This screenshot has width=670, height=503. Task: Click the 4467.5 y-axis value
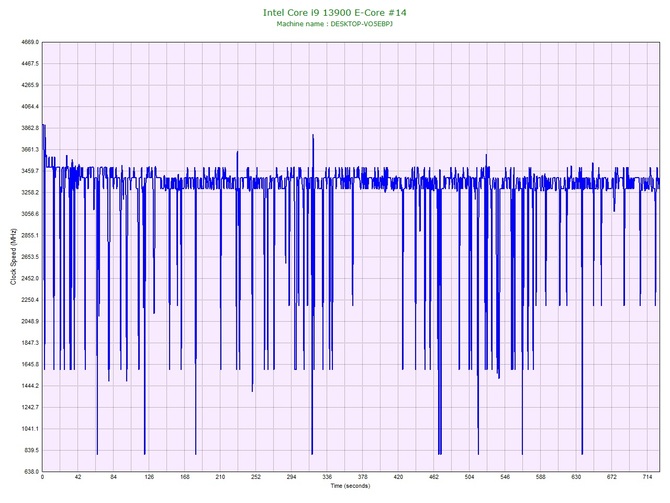click(x=30, y=64)
